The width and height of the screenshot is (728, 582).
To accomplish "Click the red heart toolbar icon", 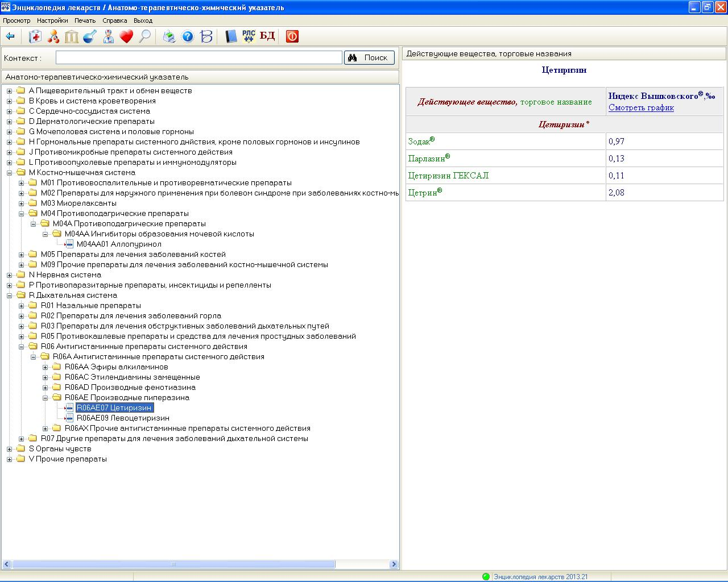I will [x=126, y=36].
